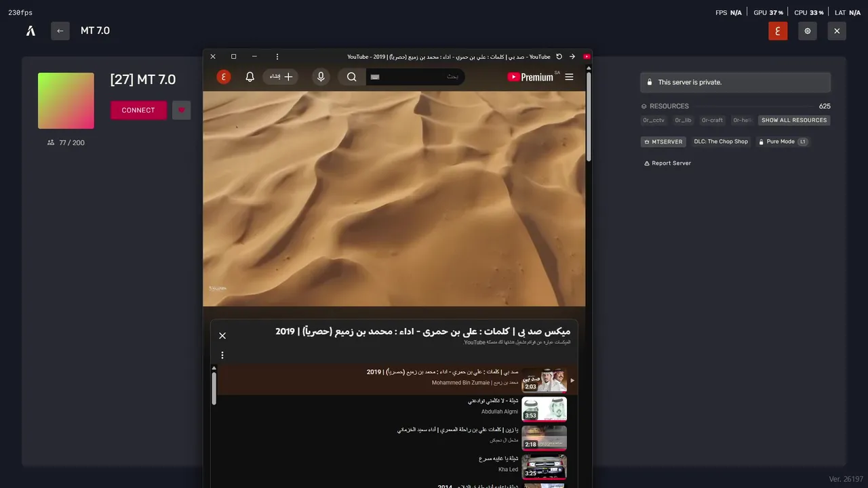Search by voice with the microphone
Screen dimensions: 868x488
point(321,77)
